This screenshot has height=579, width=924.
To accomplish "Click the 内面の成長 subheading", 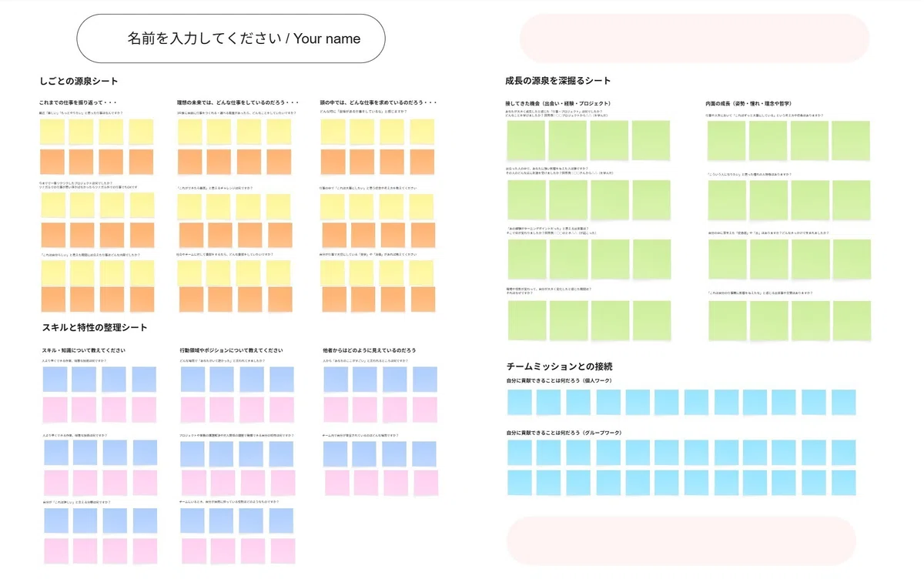I will (x=749, y=103).
